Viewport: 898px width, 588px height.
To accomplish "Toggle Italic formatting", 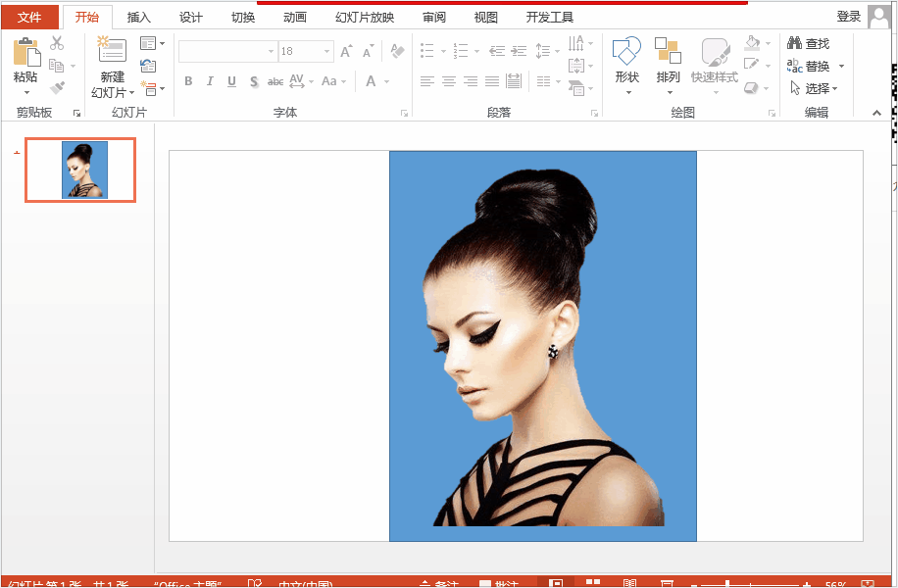I will click(210, 81).
